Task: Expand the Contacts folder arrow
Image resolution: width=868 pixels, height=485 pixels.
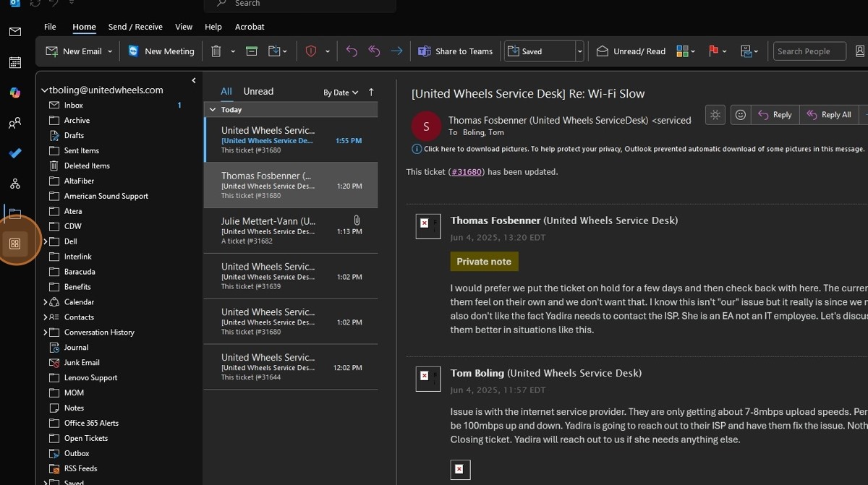Action: pos(45,317)
